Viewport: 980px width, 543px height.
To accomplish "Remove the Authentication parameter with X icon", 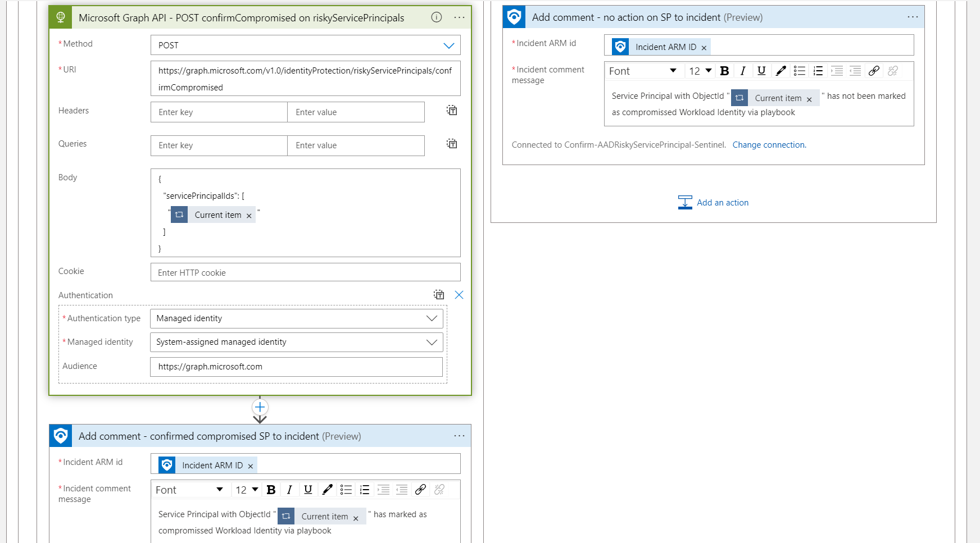I will 459,295.
